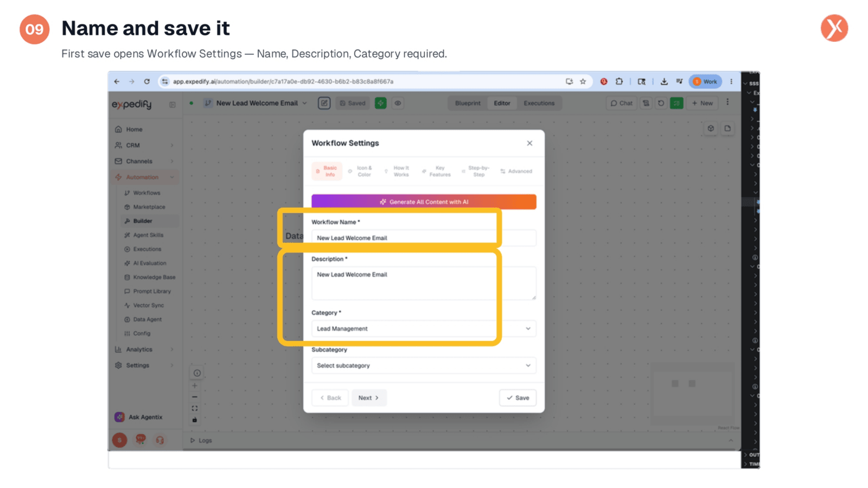This screenshot has height=488, width=868.
Task: Reload the browser page
Action: coord(146,81)
